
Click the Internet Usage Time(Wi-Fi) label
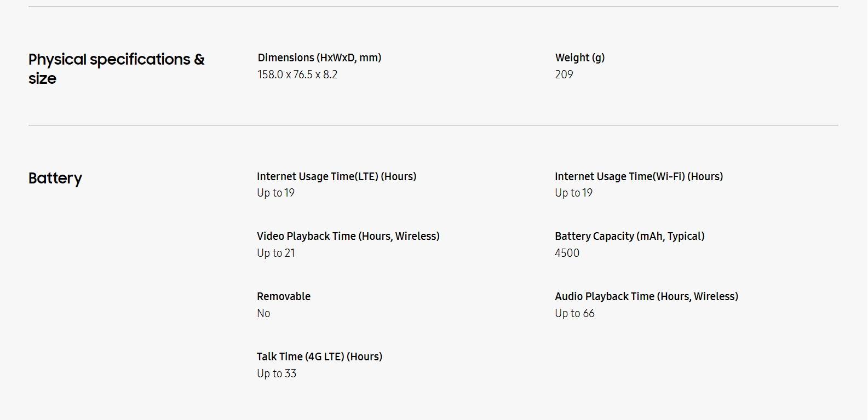coord(639,176)
